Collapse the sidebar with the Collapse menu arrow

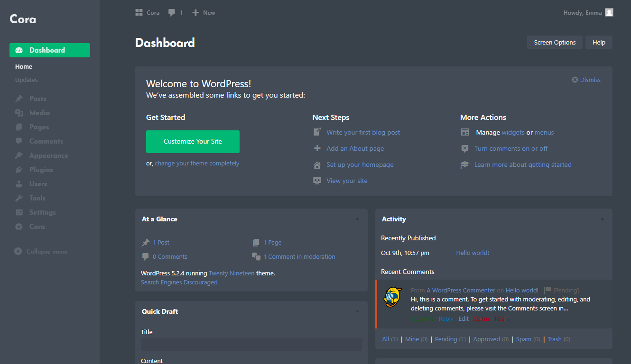click(18, 251)
